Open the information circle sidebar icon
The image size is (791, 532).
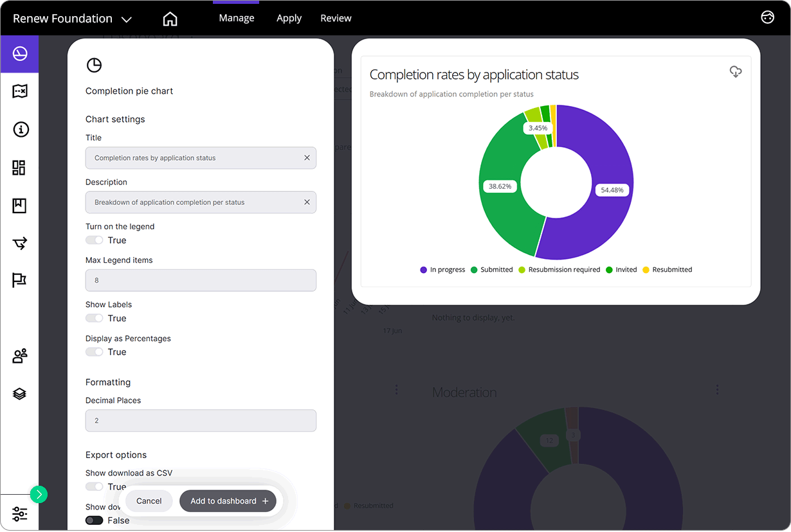pyautogui.click(x=20, y=129)
